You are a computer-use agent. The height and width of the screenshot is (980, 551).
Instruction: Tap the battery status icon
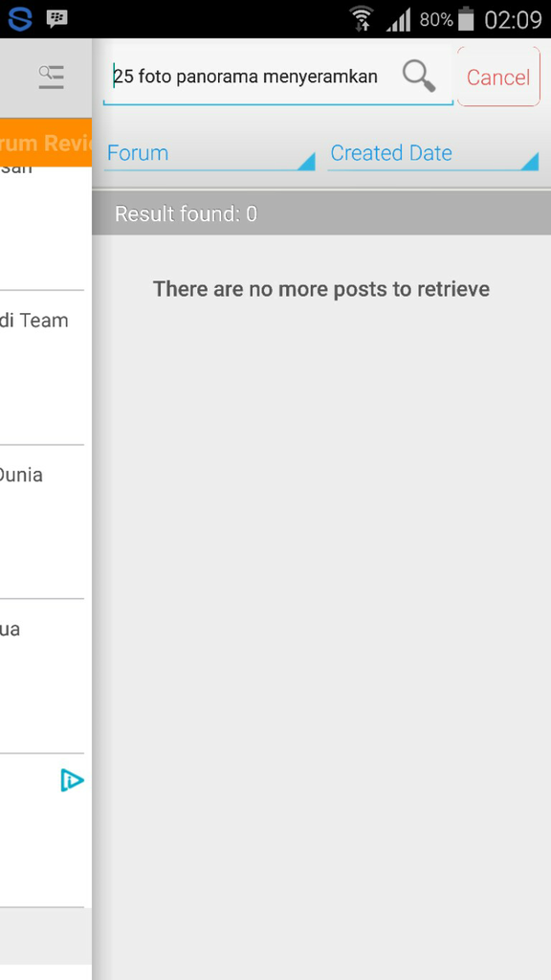click(x=466, y=19)
